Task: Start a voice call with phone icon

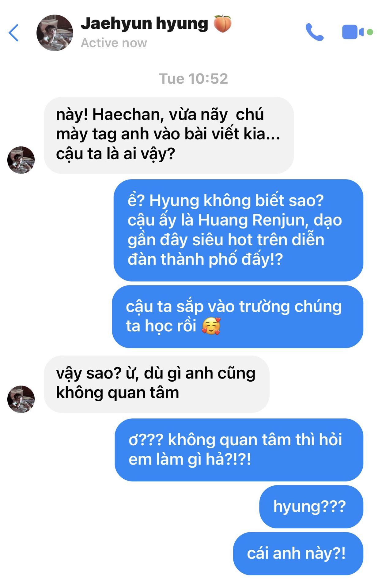Action: (x=315, y=32)
